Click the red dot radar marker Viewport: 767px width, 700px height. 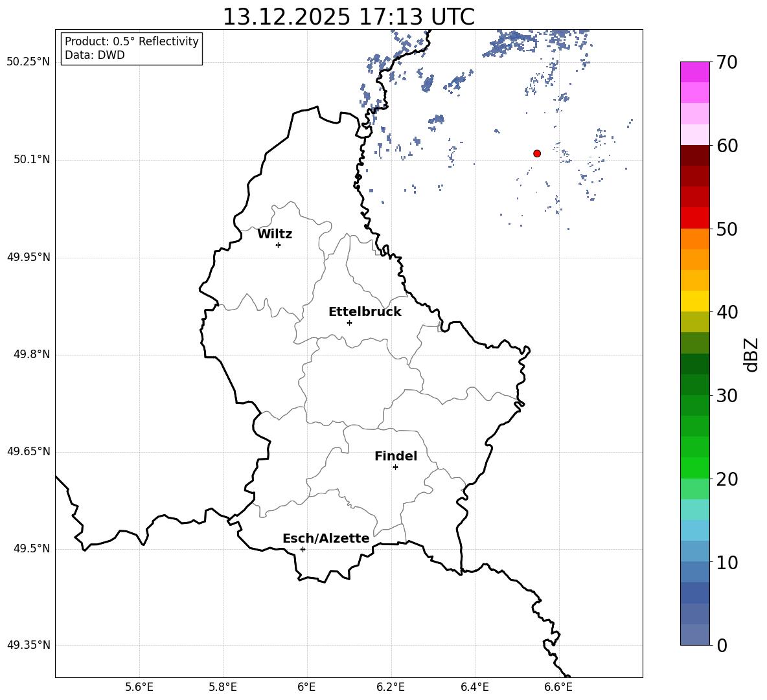pos(537,153)
